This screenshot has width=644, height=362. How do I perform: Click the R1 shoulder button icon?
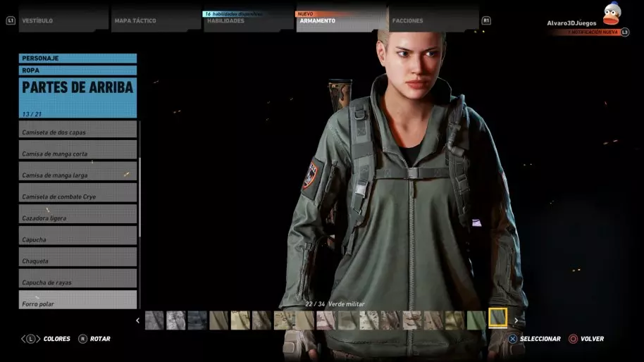coord(486,20)
